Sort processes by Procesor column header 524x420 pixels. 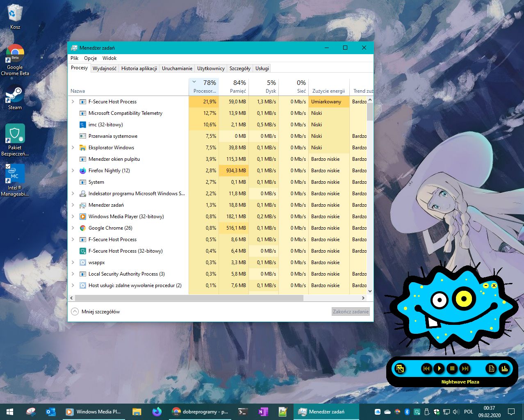(204, 87)
